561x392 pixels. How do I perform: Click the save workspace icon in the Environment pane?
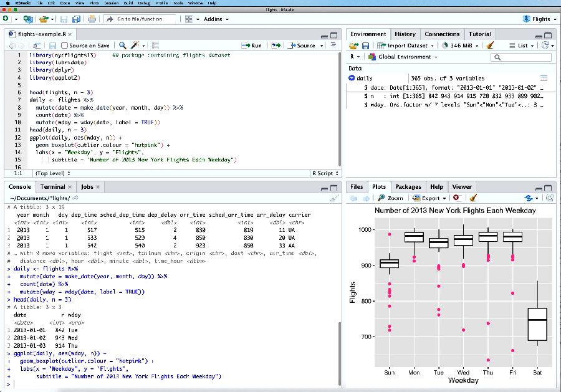tap(365, 45)
